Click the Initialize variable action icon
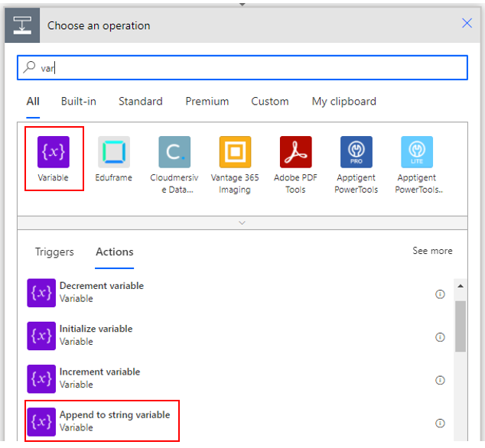Viewport: 485px width, 448px height. point(41,336)
